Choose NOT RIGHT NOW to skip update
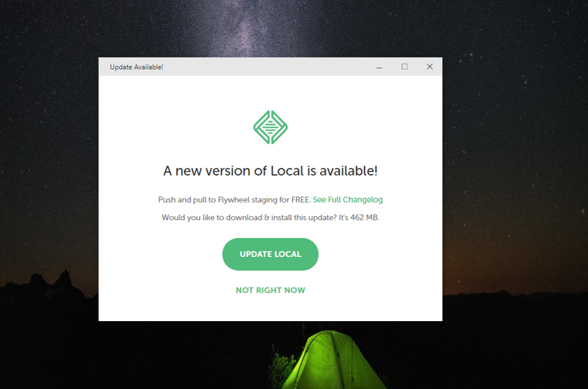 coord(270,290)
